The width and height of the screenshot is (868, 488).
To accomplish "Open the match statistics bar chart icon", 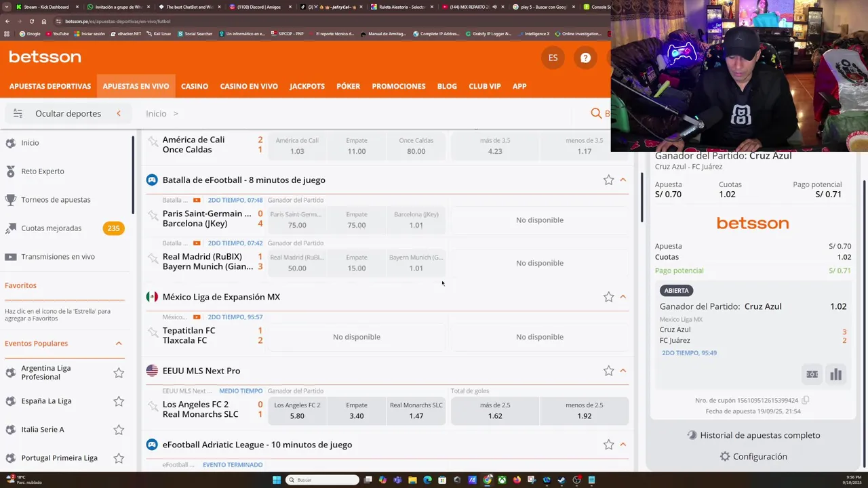I will click(835, 374).
